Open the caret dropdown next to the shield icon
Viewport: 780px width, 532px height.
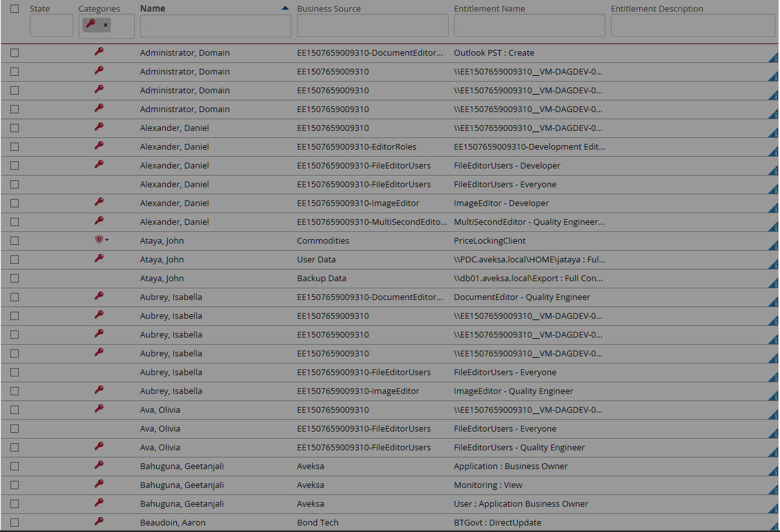107,240
